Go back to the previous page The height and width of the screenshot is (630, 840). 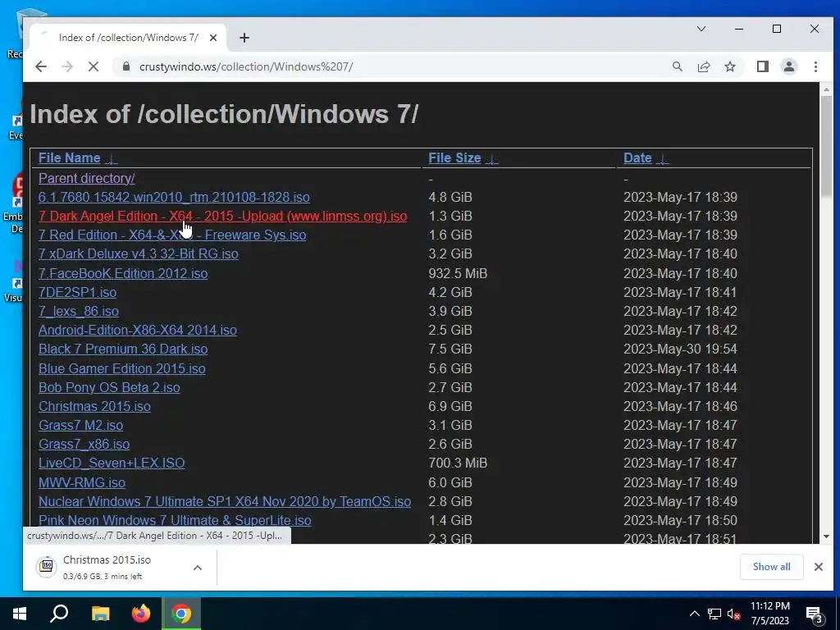41,66
